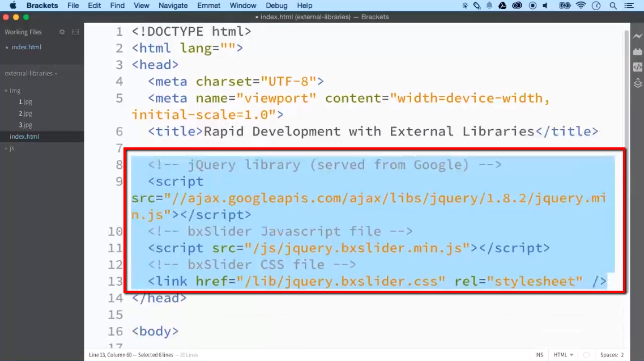Click the Time Machine clock icon

596,5
